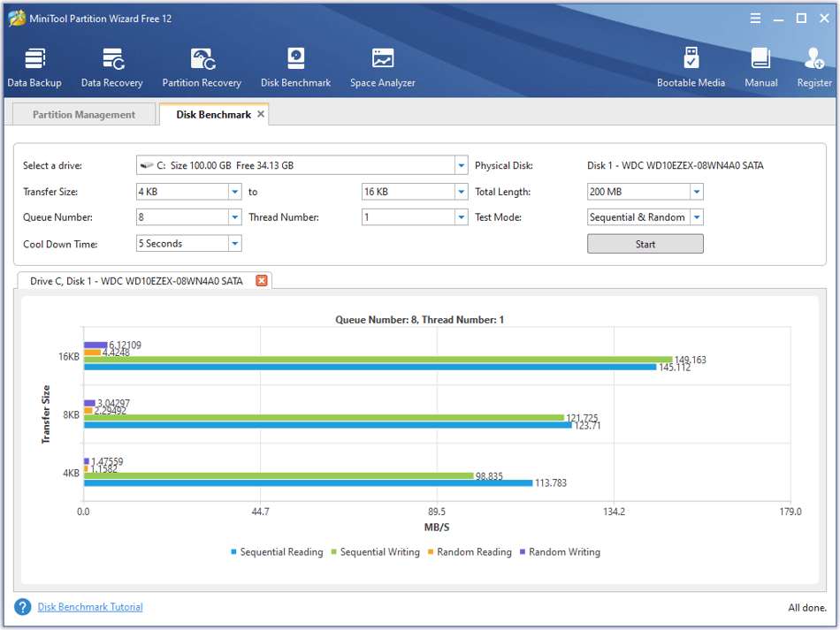Click the Random Reading legend swatch
Image resolution: width=840 pixels, height=630 pixels.
pos(431,552)
